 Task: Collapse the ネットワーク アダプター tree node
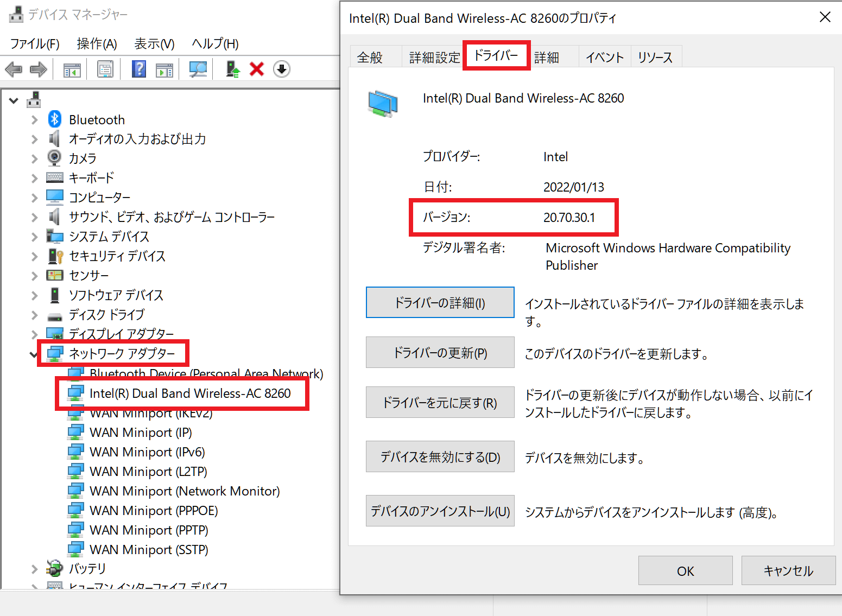coord(34,355)
